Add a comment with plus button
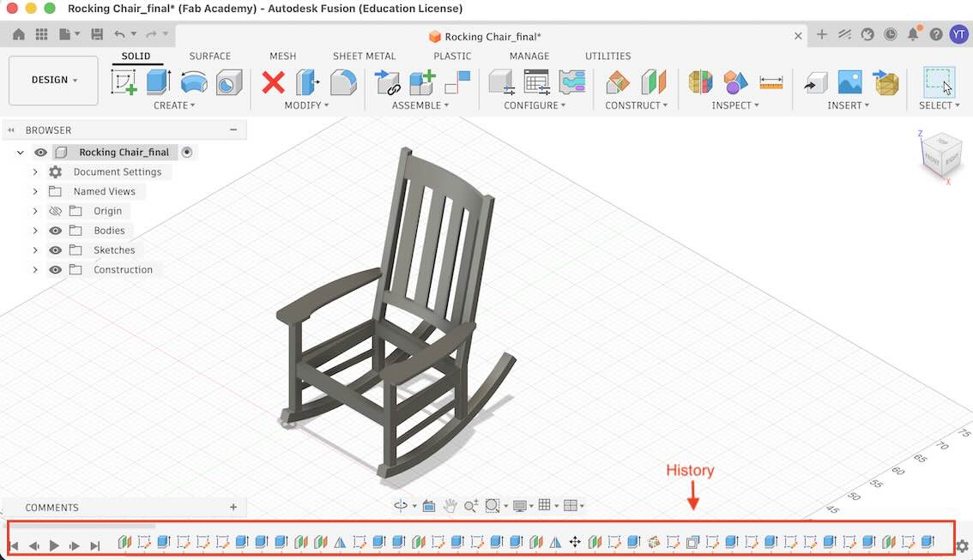973x560 pixels. pos(233,508)
